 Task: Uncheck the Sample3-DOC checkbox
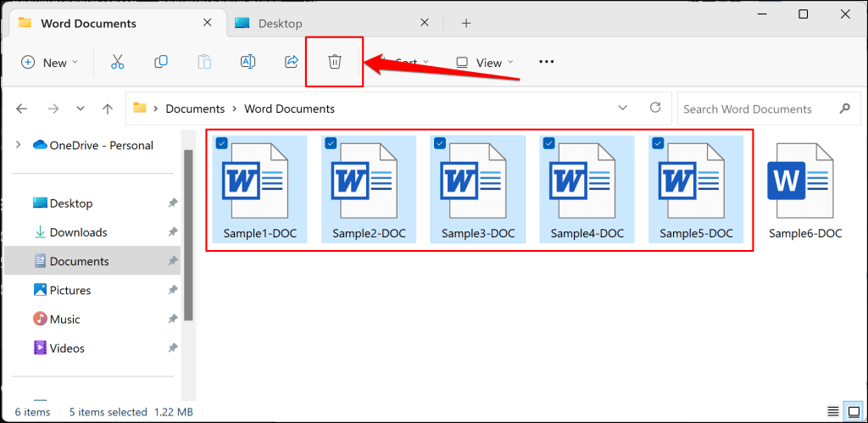pyautogui.click(x=440, y=143)
